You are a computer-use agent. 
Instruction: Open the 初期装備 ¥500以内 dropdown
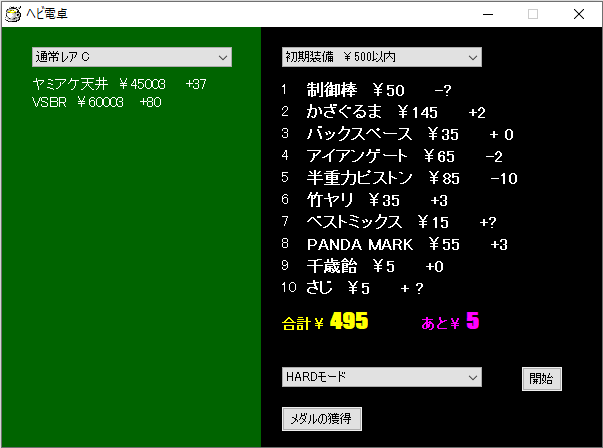click(381, 57)
